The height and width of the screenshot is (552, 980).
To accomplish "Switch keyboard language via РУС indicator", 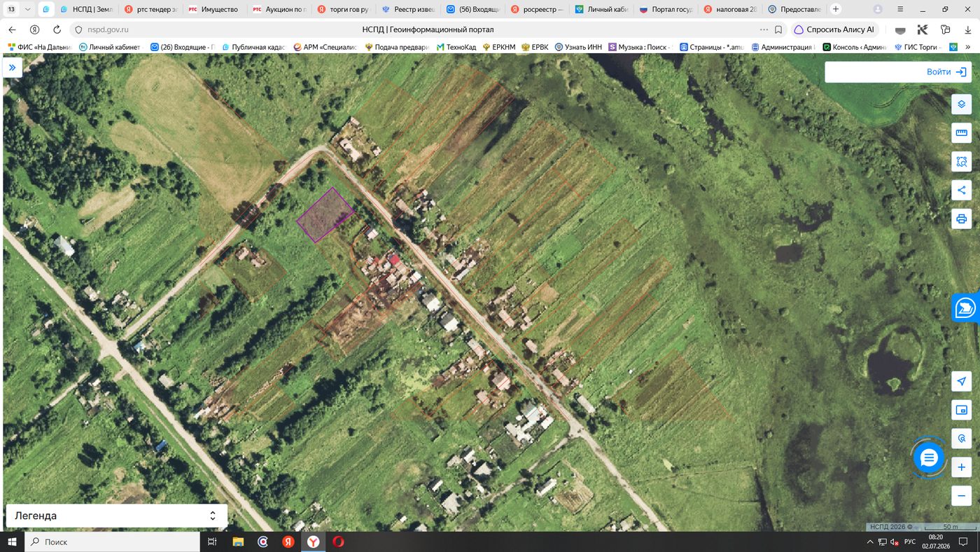I will [x=910, y=541].
